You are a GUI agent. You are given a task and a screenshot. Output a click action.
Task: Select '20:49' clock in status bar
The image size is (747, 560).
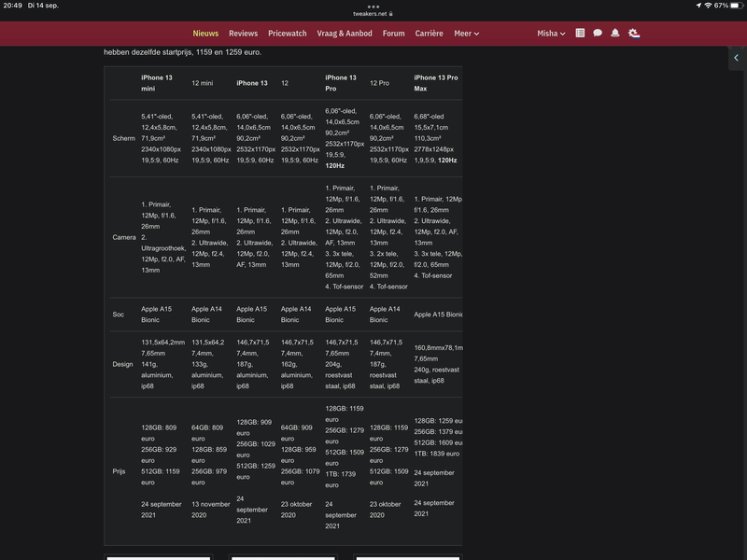point(12,6)
